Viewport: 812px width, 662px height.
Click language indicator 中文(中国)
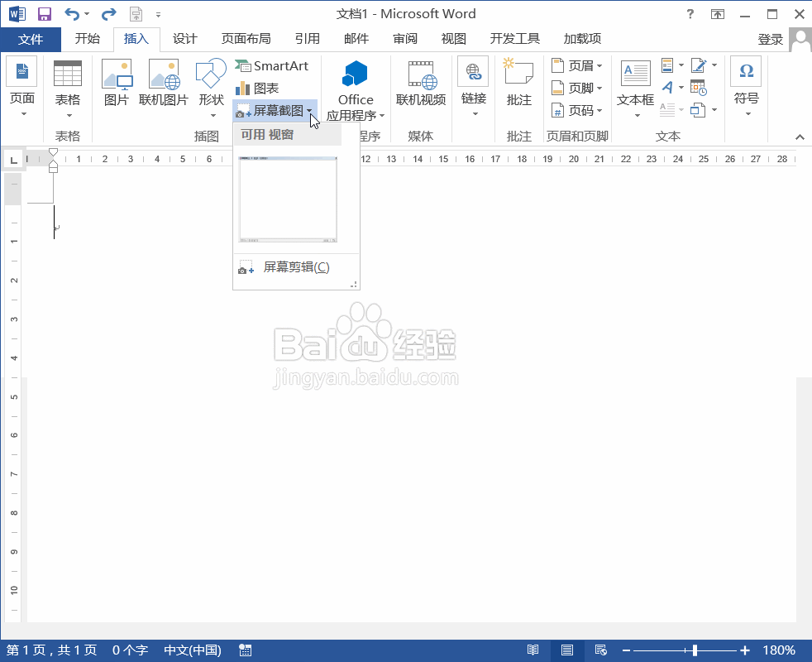[x=193, y=650]
